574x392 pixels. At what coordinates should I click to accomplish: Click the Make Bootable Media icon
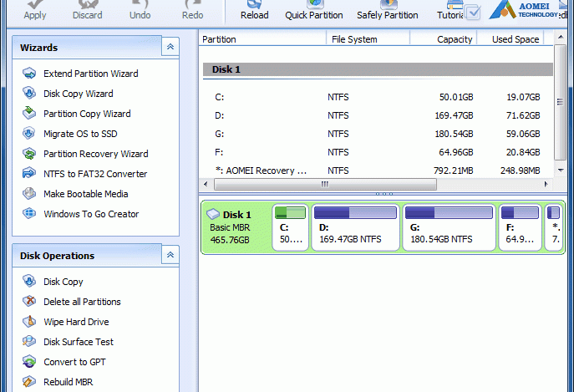coord(29,194)
